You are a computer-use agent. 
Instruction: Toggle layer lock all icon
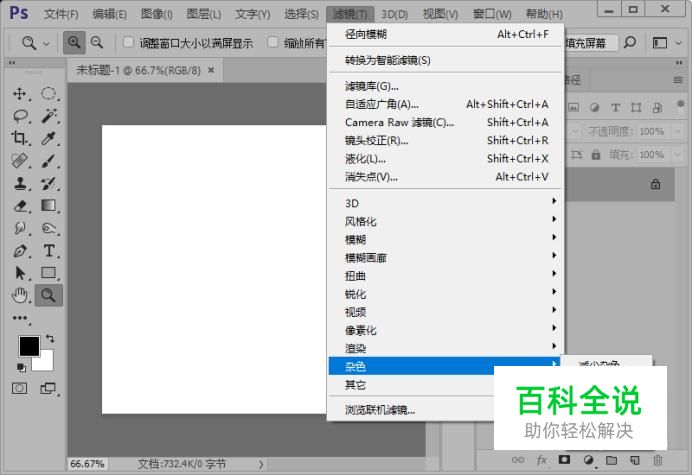596,155
